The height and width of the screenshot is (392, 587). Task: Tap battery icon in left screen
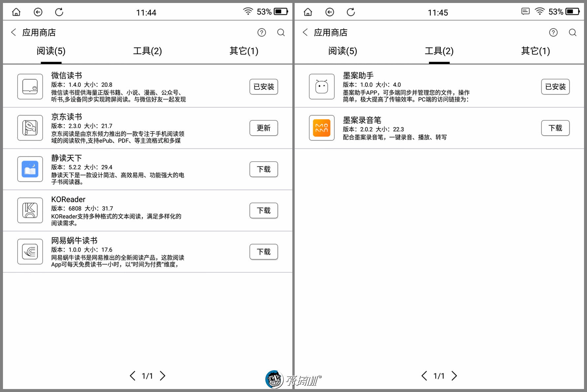pos(281,12)
